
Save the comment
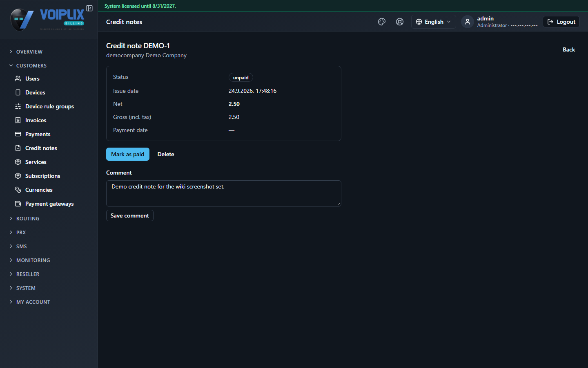(130, 215)
